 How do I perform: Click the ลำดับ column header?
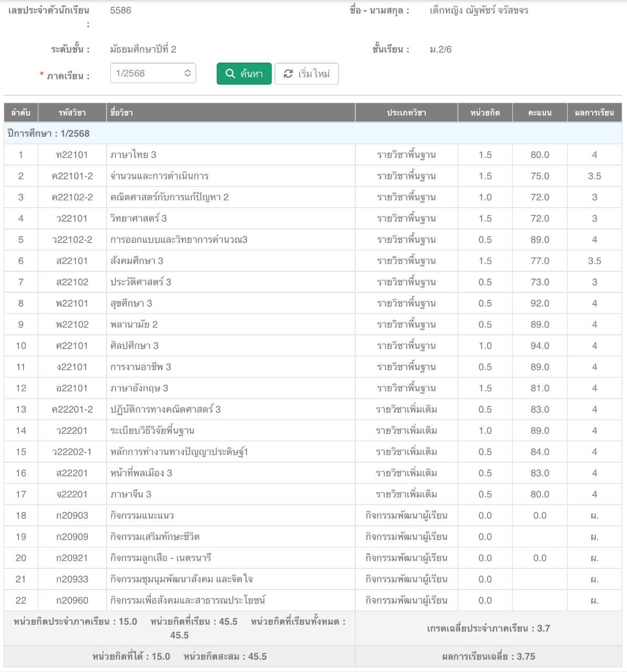pyautogui.click(x=20, y=113)
